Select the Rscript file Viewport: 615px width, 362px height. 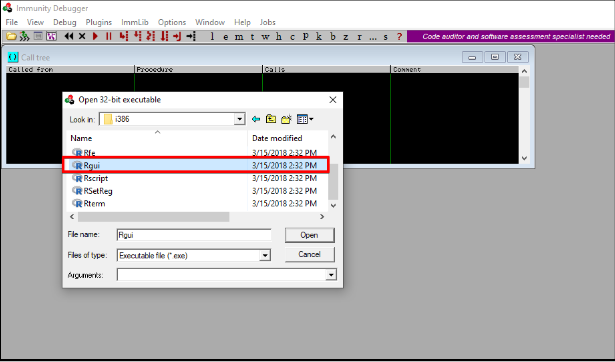pos(95,178)
